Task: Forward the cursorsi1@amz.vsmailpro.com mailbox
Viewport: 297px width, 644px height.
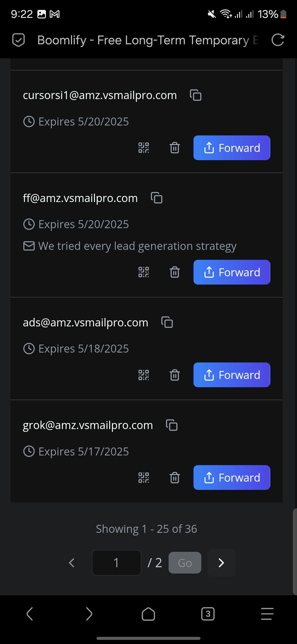Action: tap(232, 148)
